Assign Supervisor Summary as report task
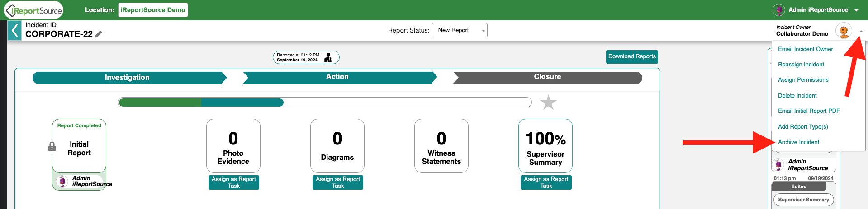868x209 pixels. (546, 182)
